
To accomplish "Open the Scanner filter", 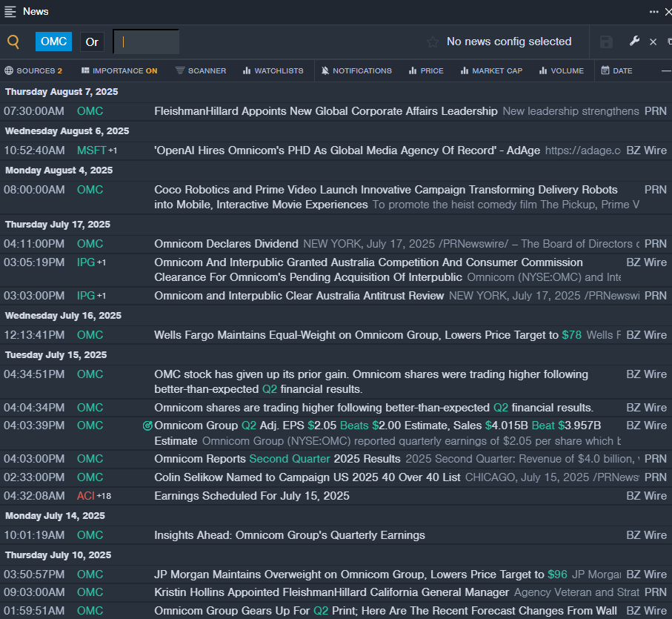I will [x=201, y=70].
